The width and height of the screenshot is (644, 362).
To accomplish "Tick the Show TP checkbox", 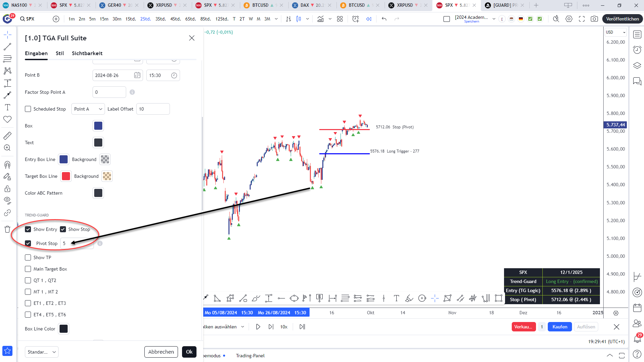I will (28, 257).
